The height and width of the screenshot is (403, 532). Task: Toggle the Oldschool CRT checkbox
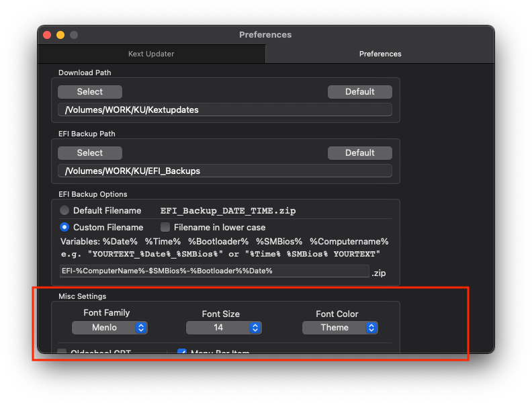(x=62, y=352)
